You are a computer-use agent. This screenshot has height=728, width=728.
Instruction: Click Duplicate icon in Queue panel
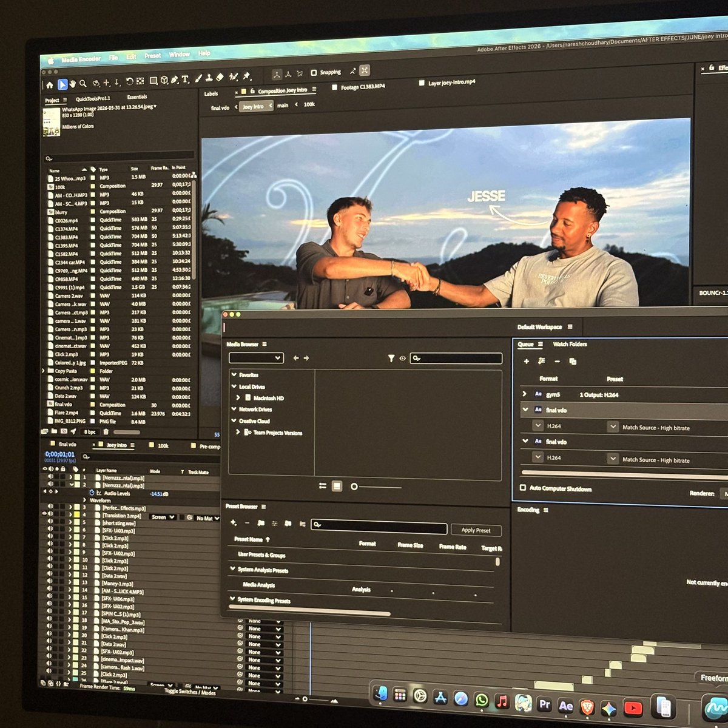573,362
